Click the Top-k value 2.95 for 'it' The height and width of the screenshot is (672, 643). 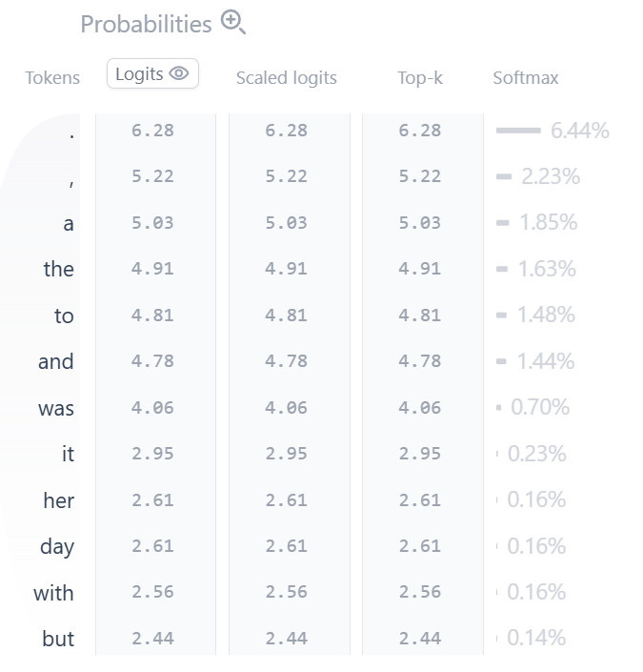(420, 454)
